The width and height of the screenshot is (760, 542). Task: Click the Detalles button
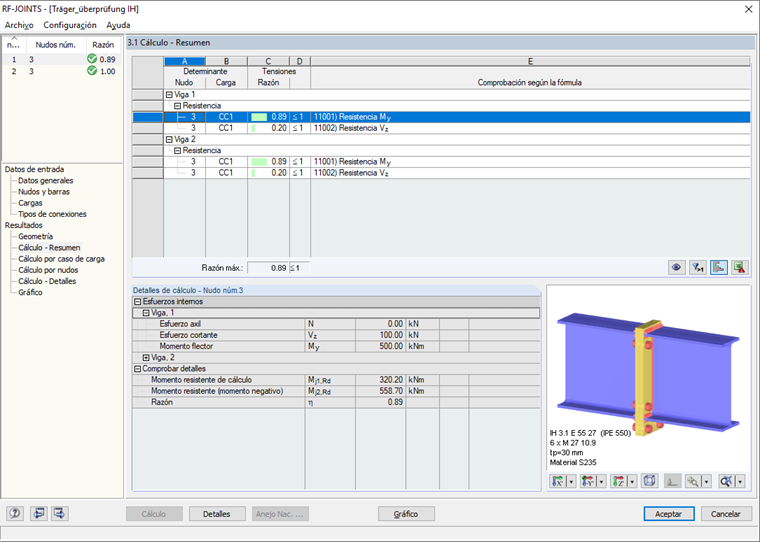coord(217,514)
